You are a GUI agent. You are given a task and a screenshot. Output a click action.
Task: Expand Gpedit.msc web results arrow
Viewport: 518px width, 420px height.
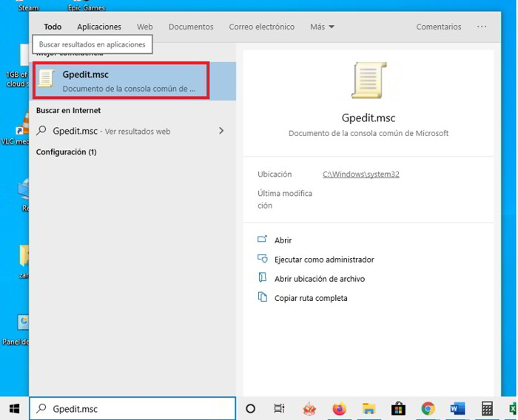221,131
